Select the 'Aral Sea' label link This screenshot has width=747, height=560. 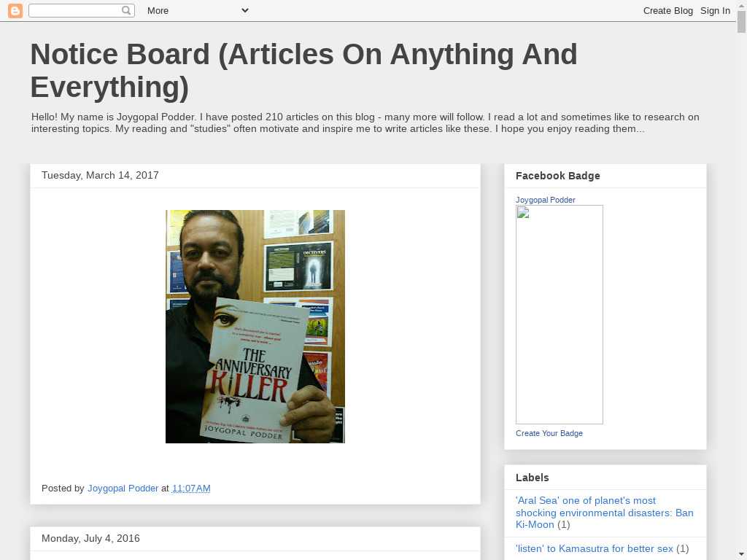(604, 512)
